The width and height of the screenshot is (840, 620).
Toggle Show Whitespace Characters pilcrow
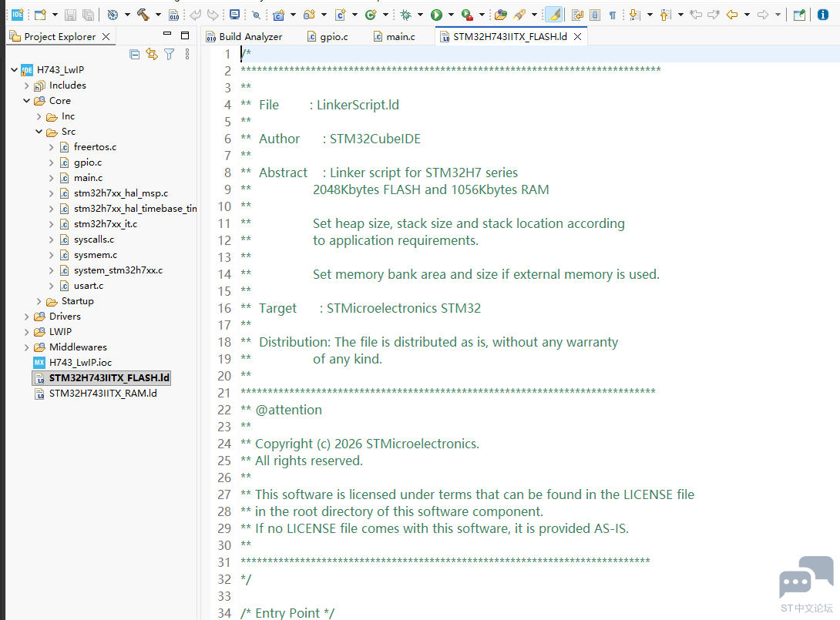(x=613, y=15)
